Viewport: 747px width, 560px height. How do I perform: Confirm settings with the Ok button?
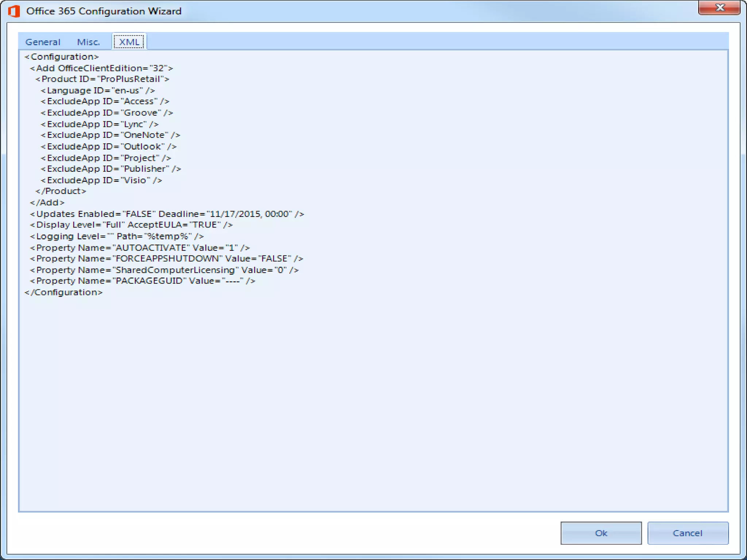point(601,533)
